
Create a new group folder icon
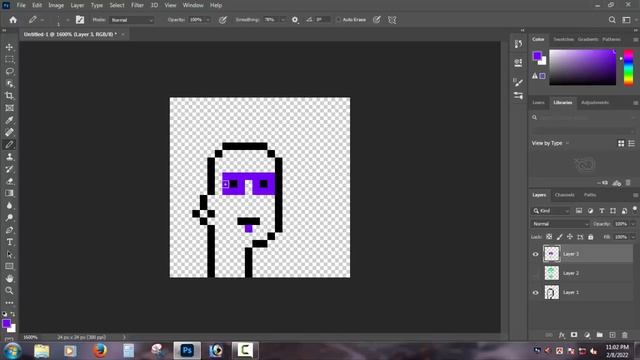pos(600,335)
